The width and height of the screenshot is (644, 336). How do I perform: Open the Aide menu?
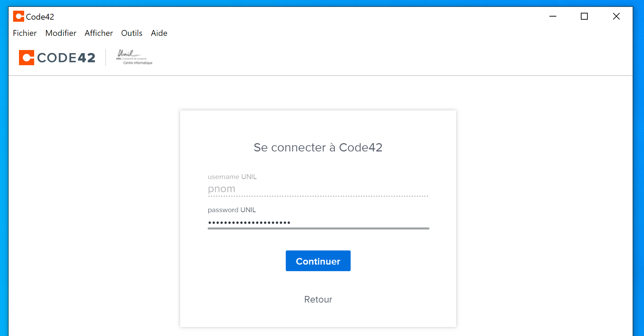(159, 33)
